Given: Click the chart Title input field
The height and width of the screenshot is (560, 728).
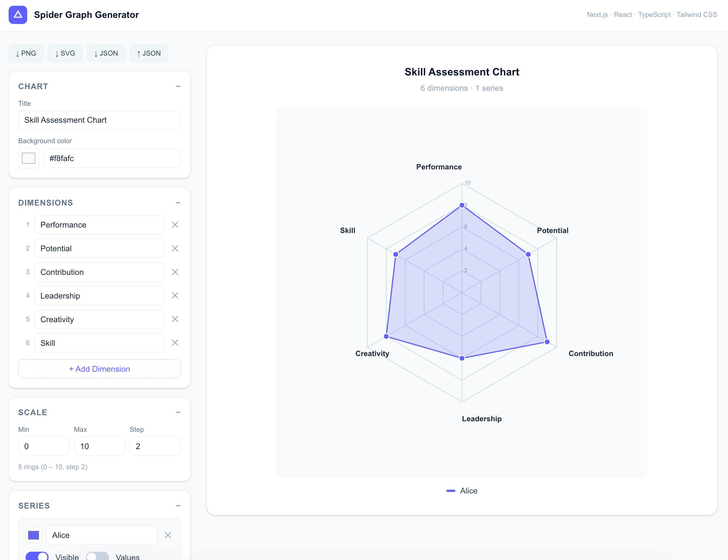Looking at the screenshot, I should tap(99, 120).
